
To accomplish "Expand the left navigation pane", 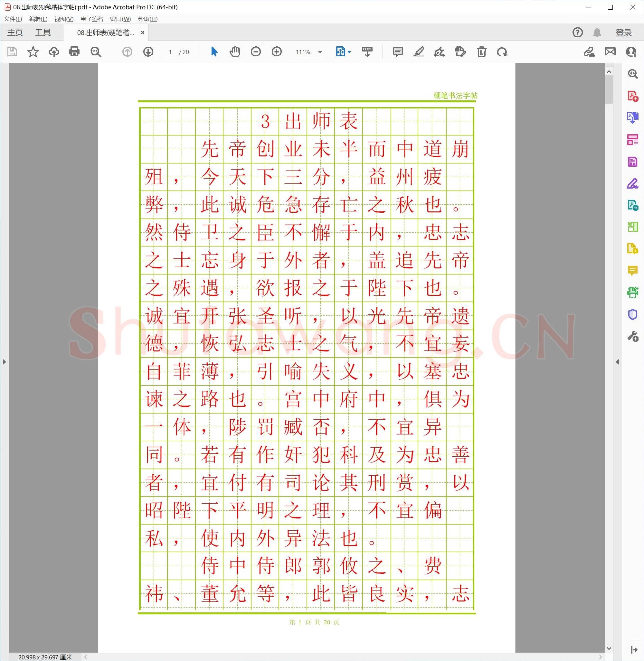I will 5,361.
